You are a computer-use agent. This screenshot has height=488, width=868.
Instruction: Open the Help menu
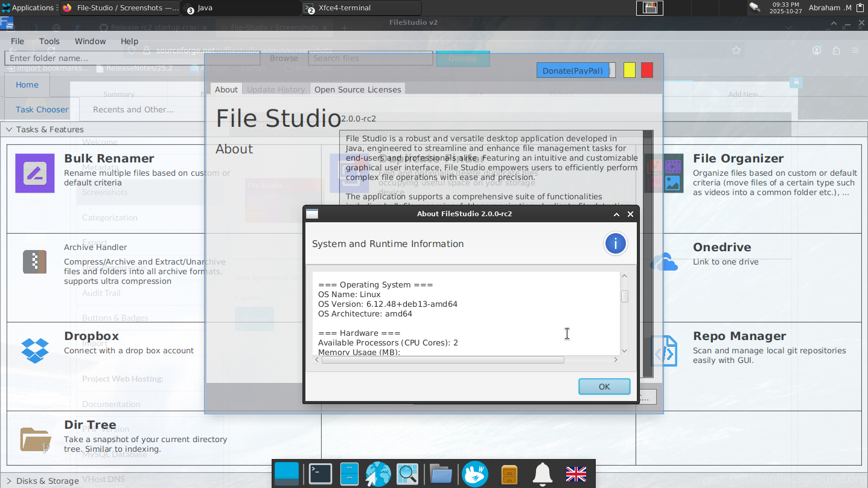click(129, 41)
